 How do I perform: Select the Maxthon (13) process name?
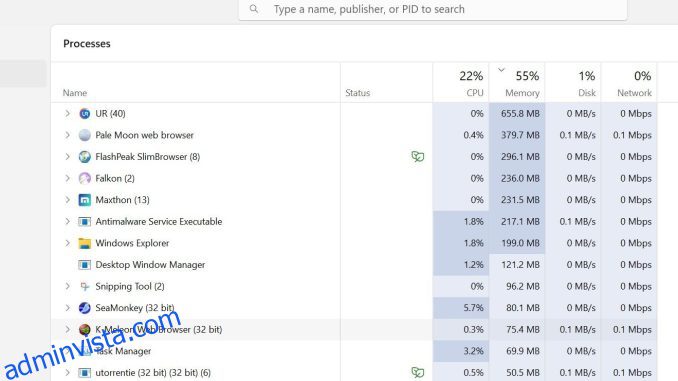pyautogui.click(x=122, y=200)
